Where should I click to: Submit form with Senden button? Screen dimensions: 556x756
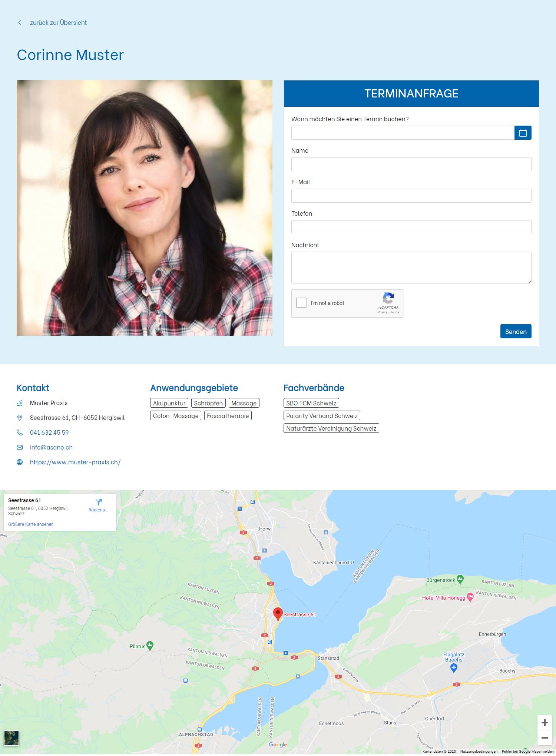(x=516, y=331)
